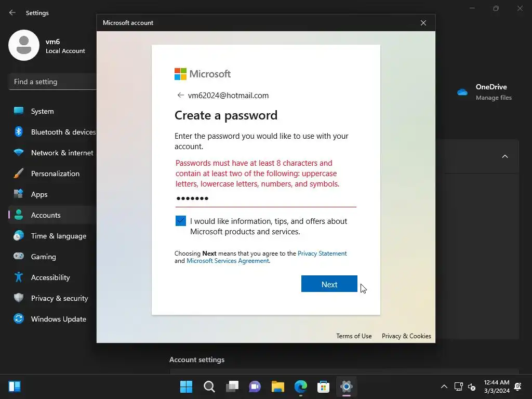The width and height of the screenshot is (532, 399).
Task: Open File Explorer from the taskbar
Action: click(278, 387)
